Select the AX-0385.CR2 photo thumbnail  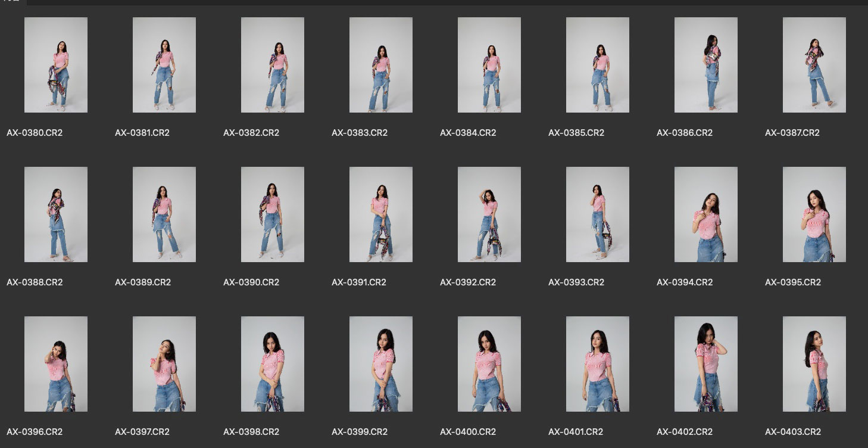click(x=598, y=65)
